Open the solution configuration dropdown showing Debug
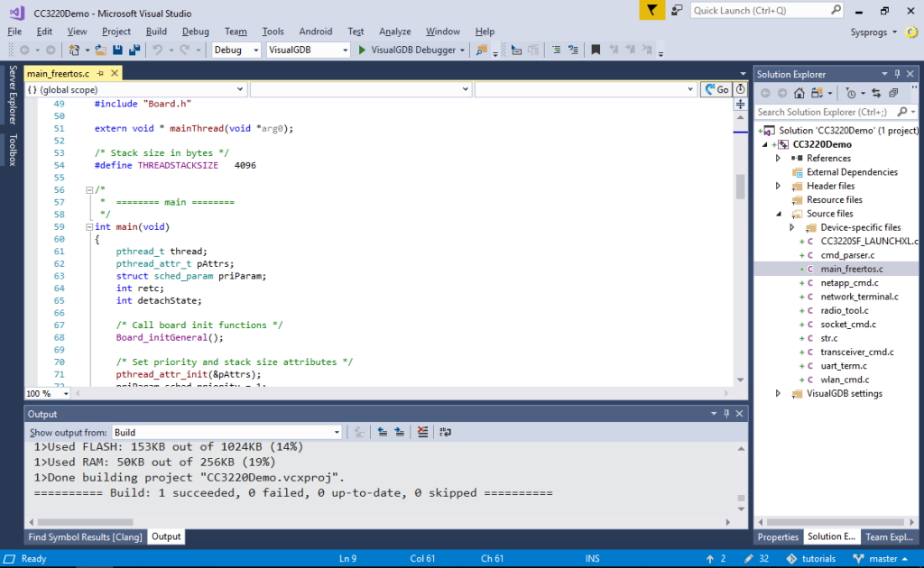 (x=255, y=50)
